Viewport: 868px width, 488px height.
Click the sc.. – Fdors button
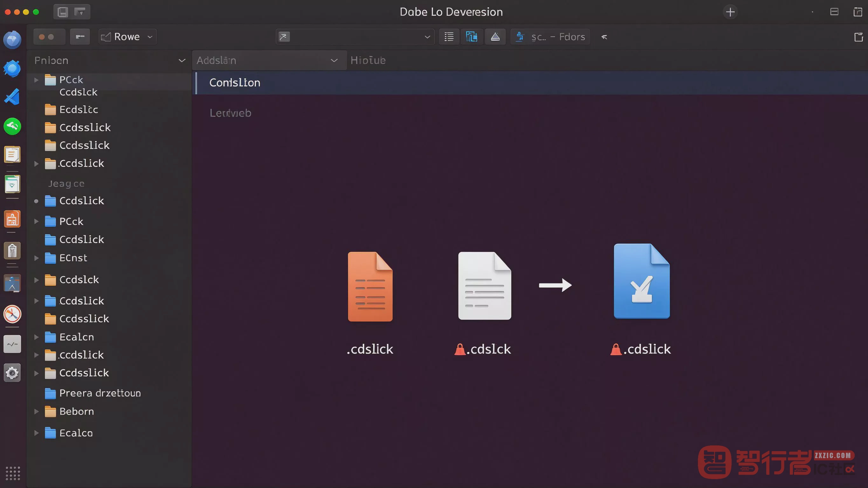point(550,37)
